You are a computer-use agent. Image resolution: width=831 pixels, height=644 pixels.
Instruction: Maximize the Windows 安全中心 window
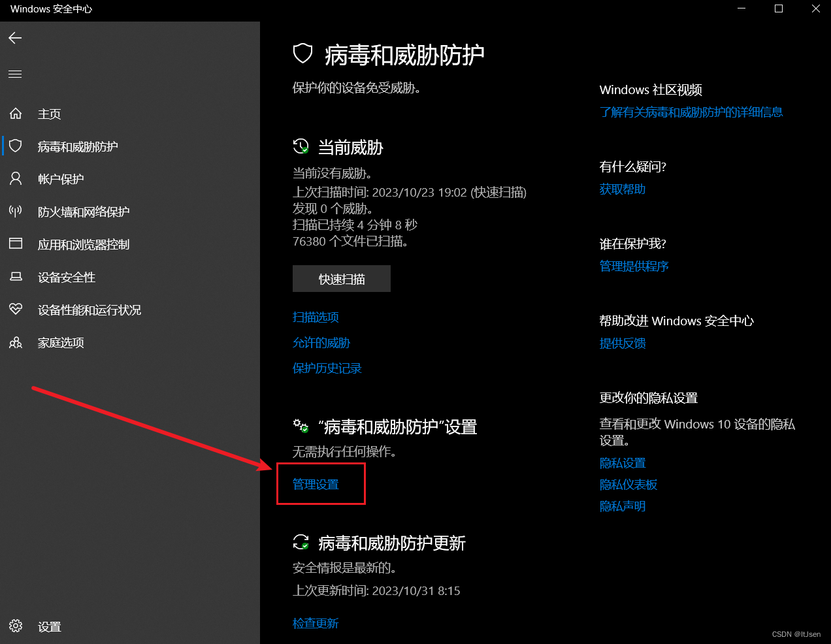pyautogui.click(x=779, y=8)
